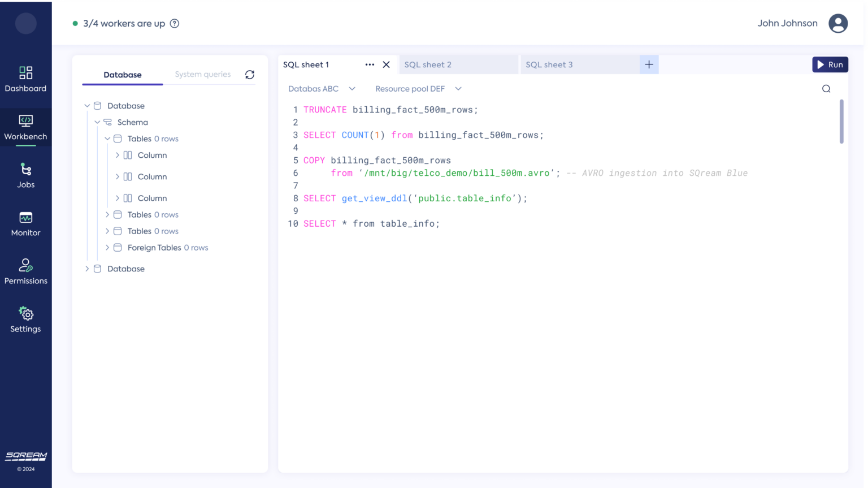Click the '3/4 workers are up' status
Viewport: 868px width, 488px height.
click(124, 23)
